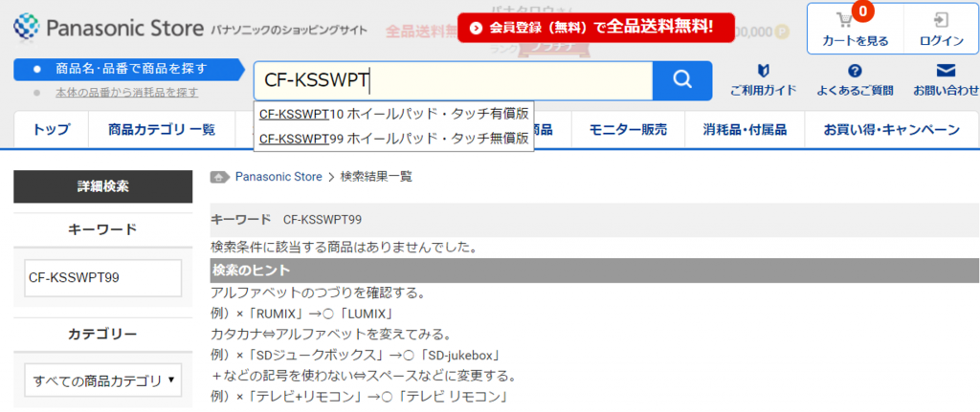Click the ログイン label

pos(942,41)
